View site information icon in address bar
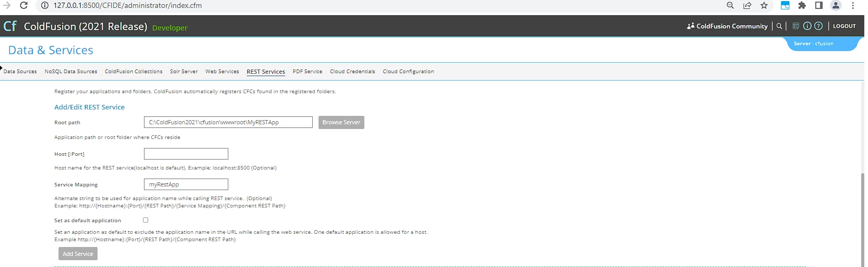This screenshot has height=267, width=868. (x=45, y=5)
